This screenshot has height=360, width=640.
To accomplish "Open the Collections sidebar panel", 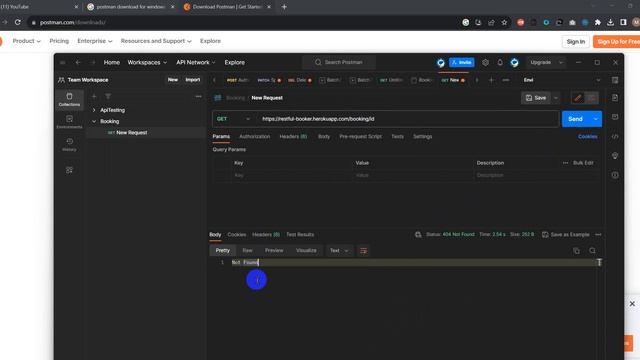I will click(x=69, y=99).
